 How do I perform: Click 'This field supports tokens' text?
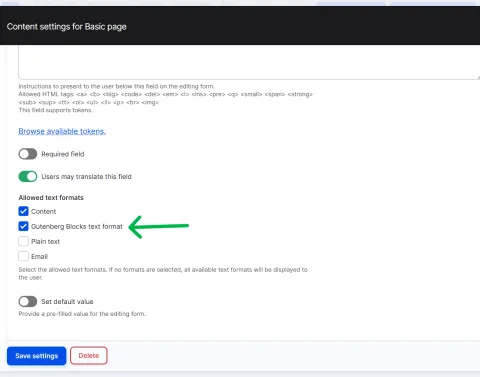(x=55, y=110)
